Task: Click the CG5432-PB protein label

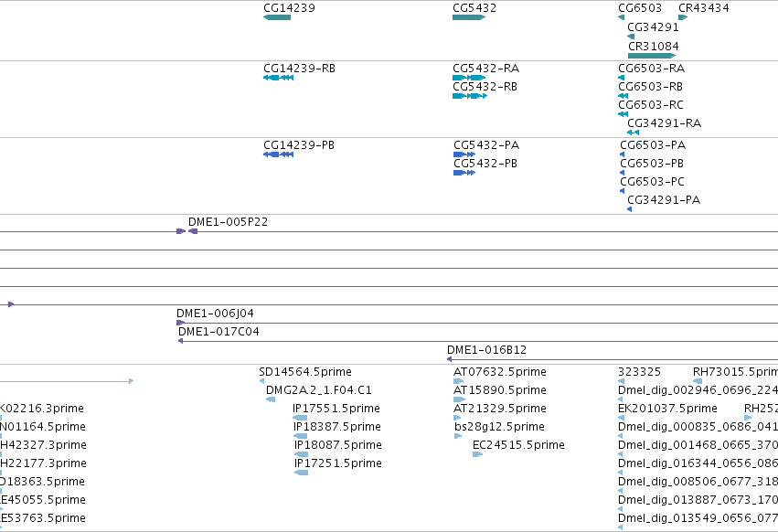Action: coord(485,164)
